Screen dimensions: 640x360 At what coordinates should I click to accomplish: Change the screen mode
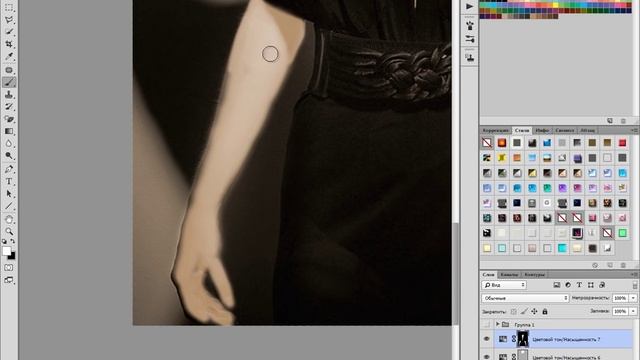pyautogui.click(x=9, y=280)
